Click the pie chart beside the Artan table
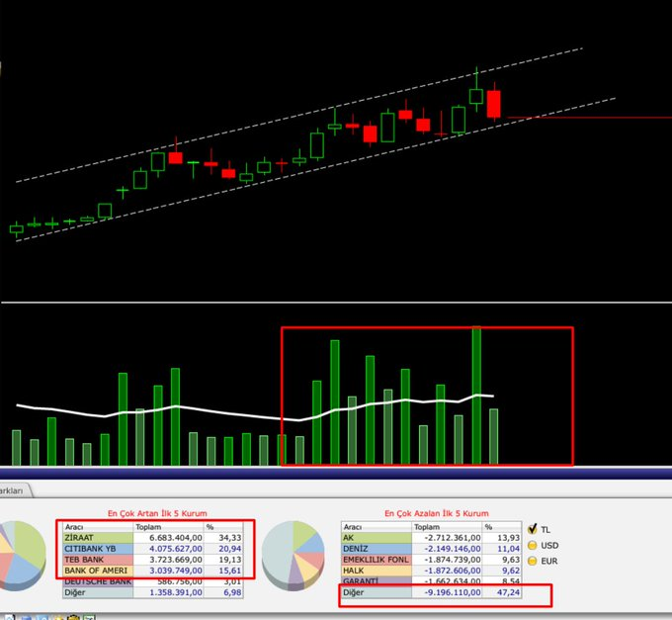 23,556
